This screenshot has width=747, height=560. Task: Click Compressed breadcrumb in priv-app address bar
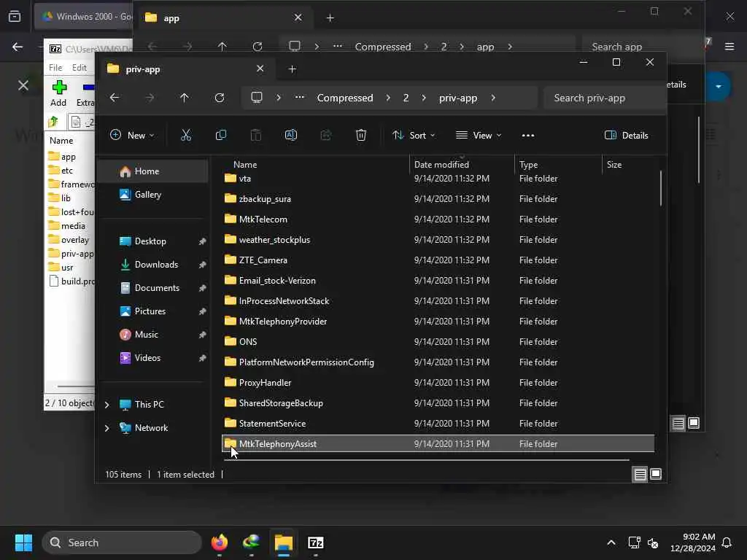[x=345, y=98]
